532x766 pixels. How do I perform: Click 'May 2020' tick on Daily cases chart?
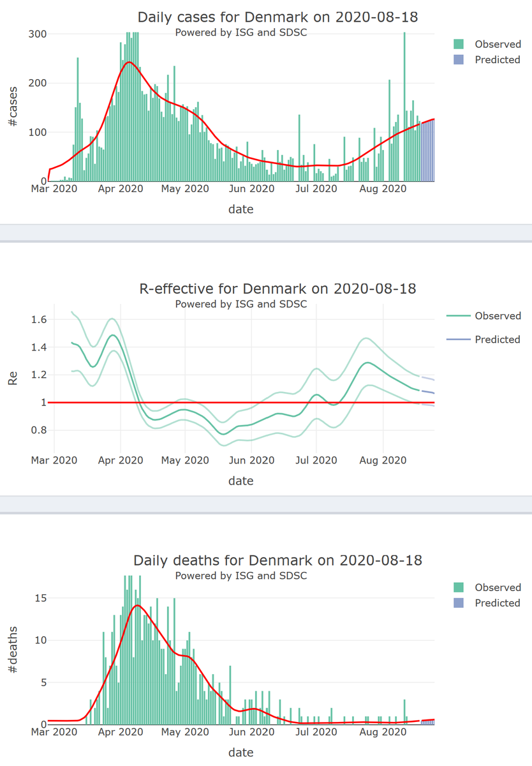(x=185, y=189)
